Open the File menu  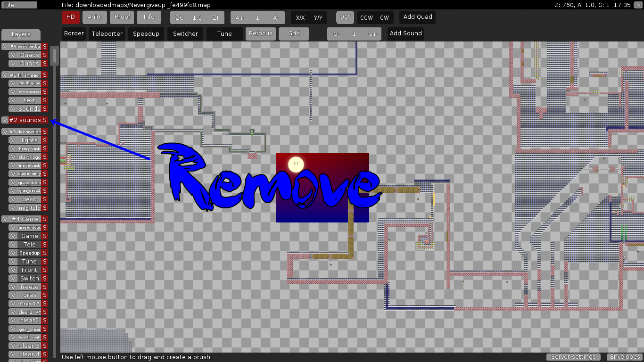19,5
